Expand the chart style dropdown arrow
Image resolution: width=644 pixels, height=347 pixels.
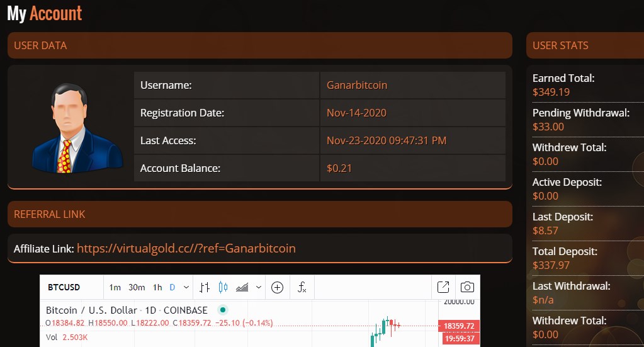[x=259, y=287]
